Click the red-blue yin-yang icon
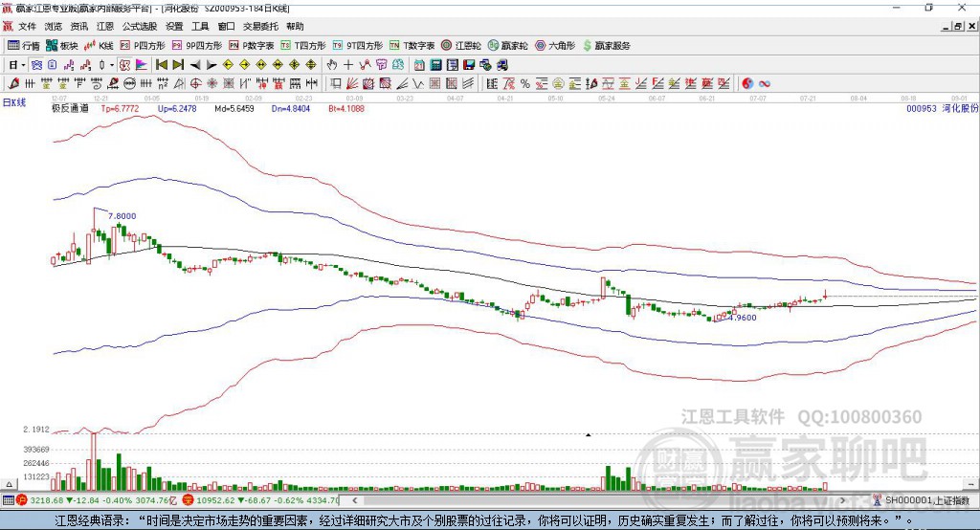Screen dimensions: 980x530 tap(747, 83)
